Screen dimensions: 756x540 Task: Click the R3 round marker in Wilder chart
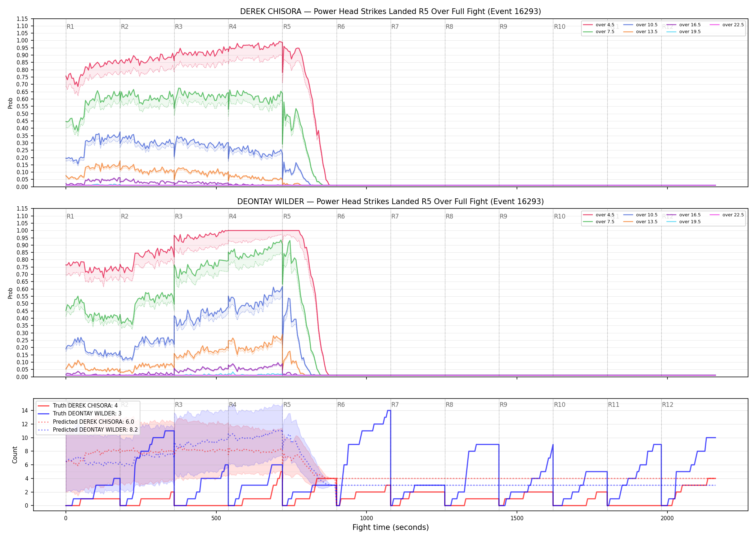pos(179,216)
